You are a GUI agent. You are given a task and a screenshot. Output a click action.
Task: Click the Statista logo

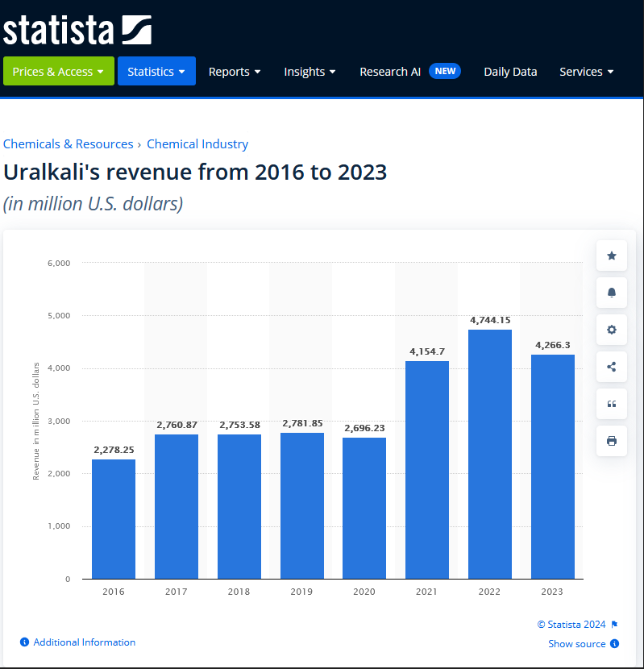[77, 30]
